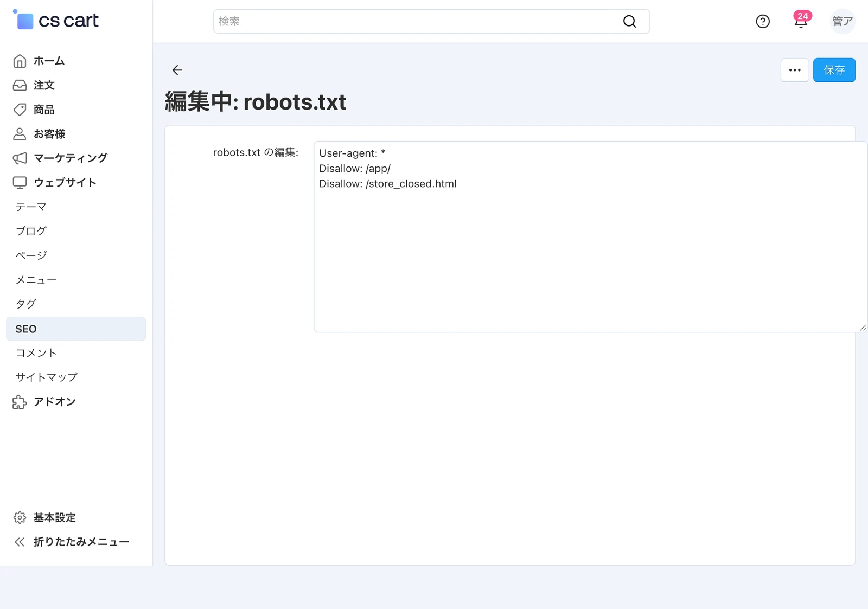Screen dimensions: 868x609
Task: Open the サイトマップ submenu item
Action: [46, 377]
